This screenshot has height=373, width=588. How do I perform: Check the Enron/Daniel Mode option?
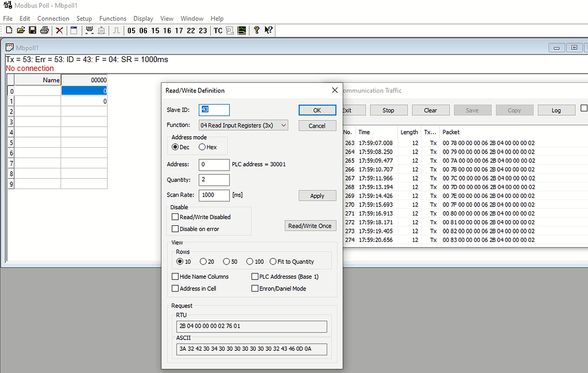pyautogui.click(x=255, y=289)
